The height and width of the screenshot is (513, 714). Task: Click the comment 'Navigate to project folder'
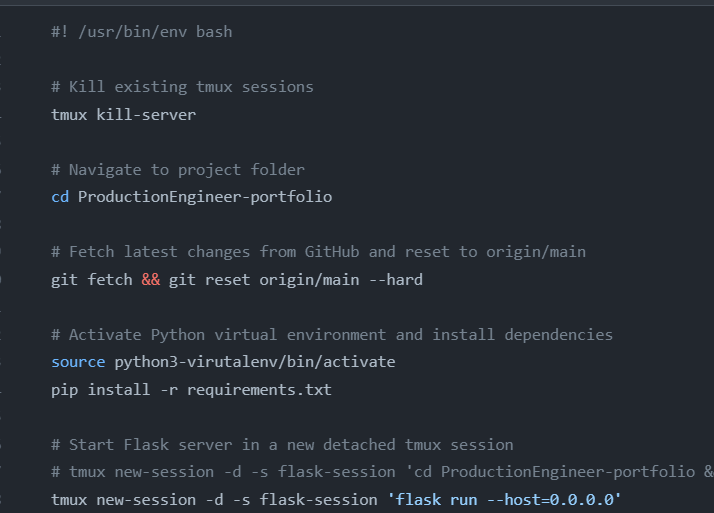187,170
